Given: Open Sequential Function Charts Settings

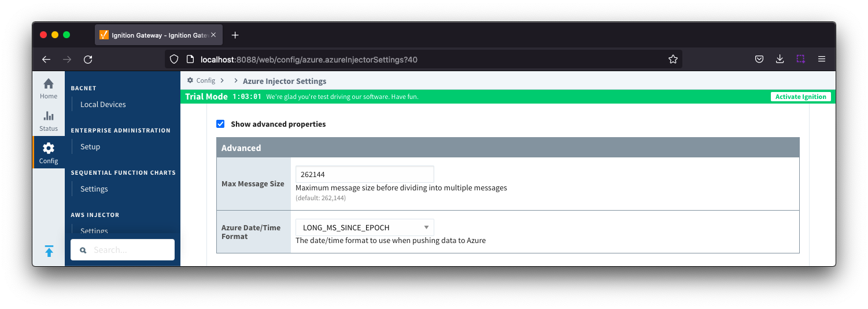Looking at the screenshot, I should coord(94,189).
